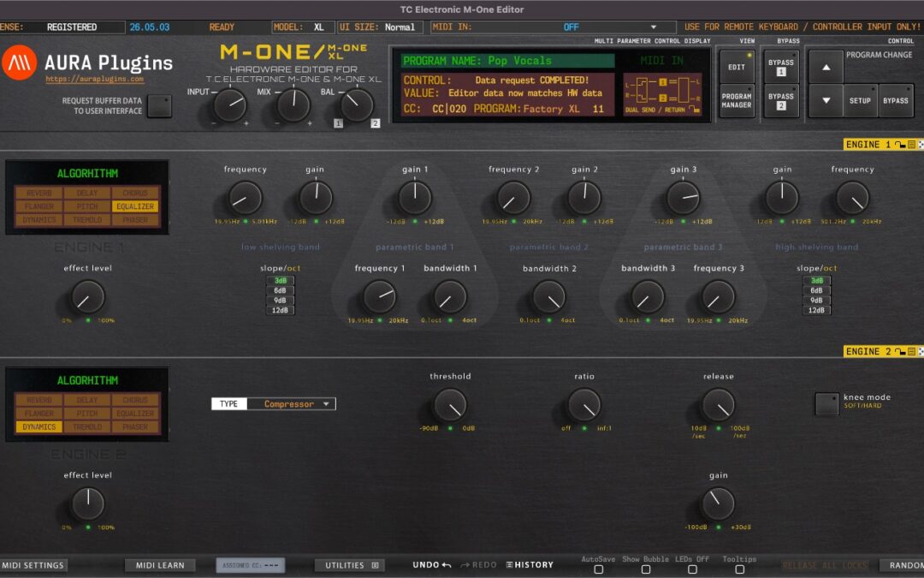Open the UI SIZE Normal selector

pos(381,27)
